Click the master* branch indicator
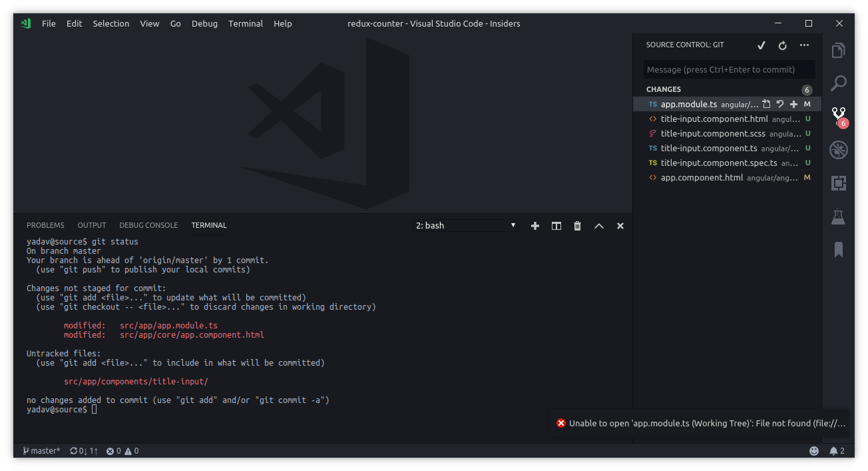 [41, 450]
